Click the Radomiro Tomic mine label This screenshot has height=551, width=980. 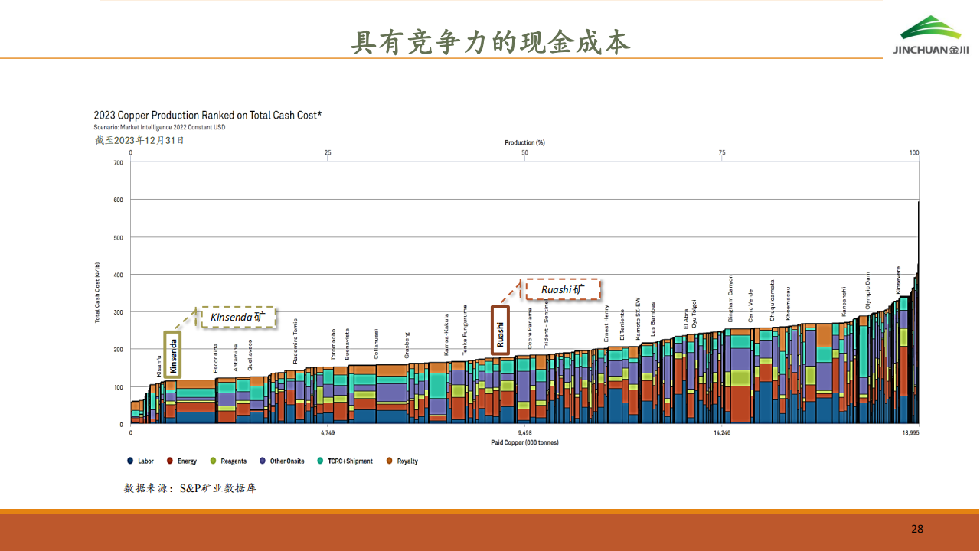296,341
